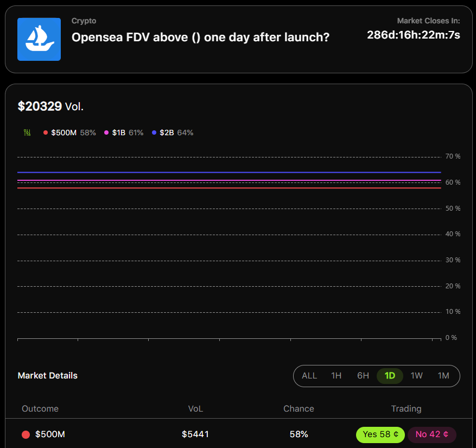Click the '$20329 Vol.' total volume
Viewport: 476px width, 448px height.
coord(50,106)
